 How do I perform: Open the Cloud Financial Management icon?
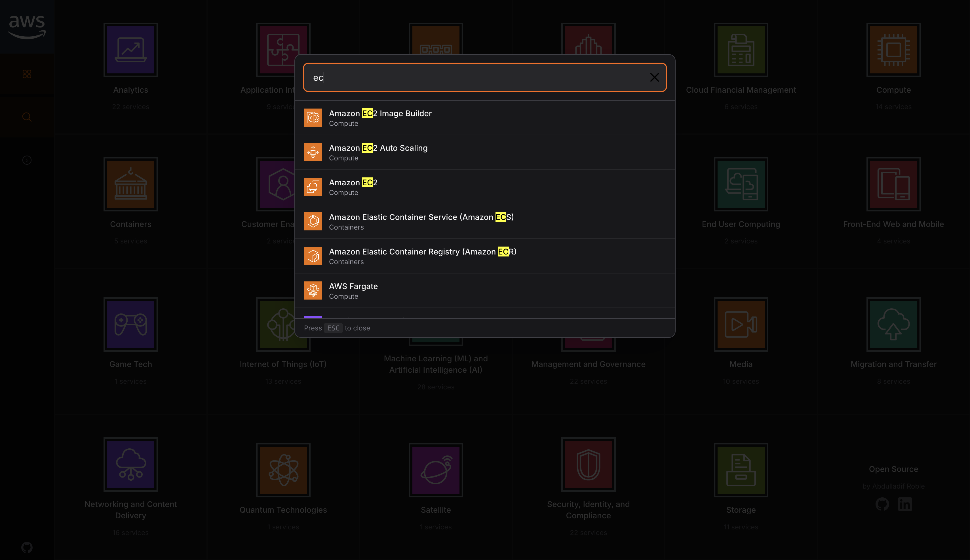741,50
